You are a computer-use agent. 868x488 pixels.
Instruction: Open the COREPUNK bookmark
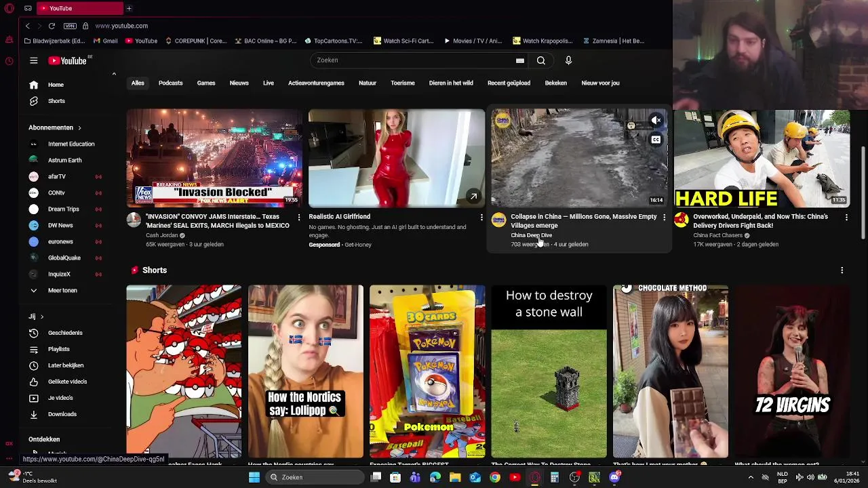click(x=195, y=41)
